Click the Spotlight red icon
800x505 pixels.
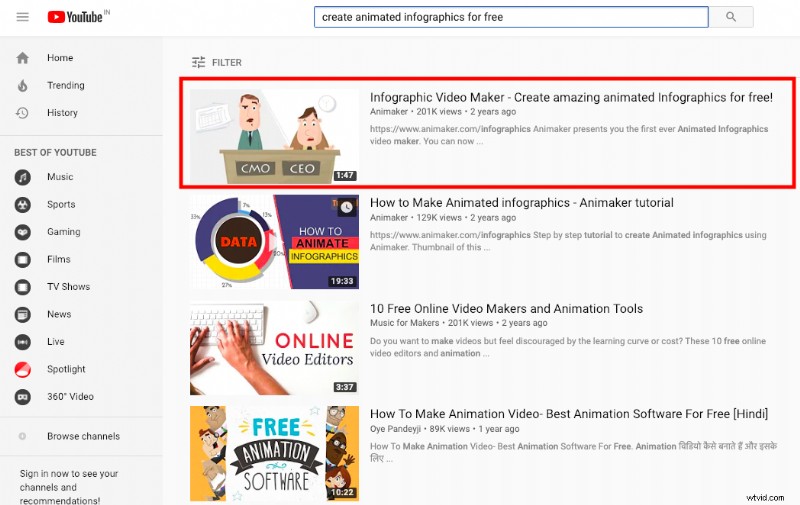[22, 369]
